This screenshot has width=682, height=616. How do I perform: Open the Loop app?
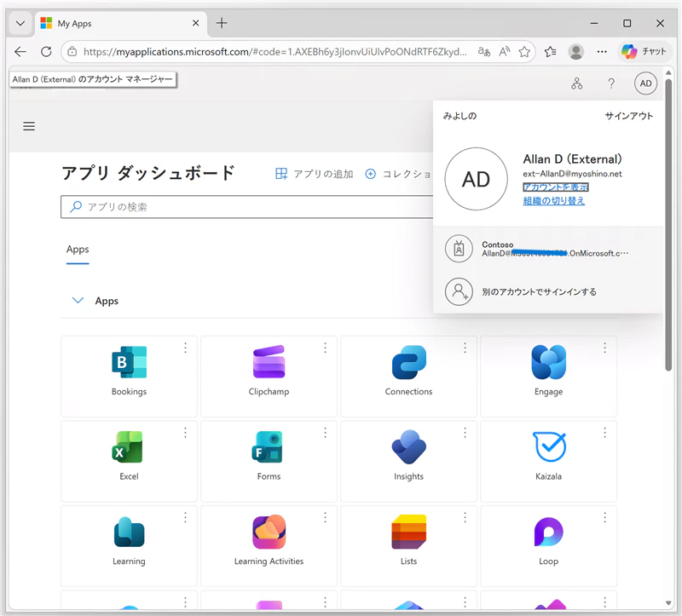(548, 545)
